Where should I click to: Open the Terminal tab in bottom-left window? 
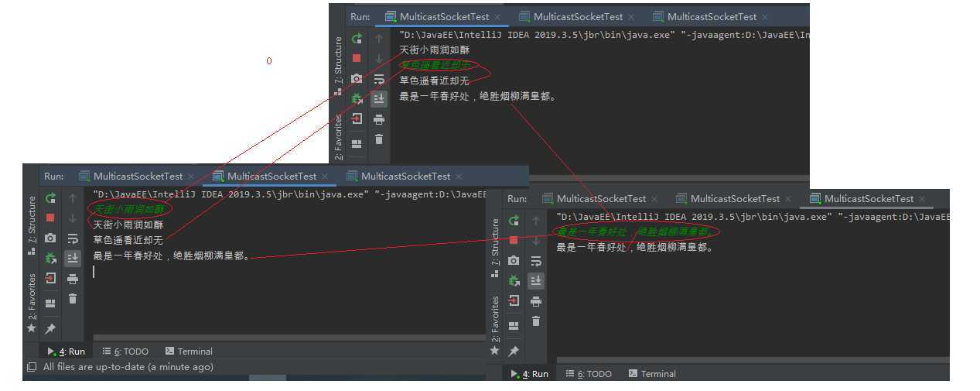click(x=189, y=351)
